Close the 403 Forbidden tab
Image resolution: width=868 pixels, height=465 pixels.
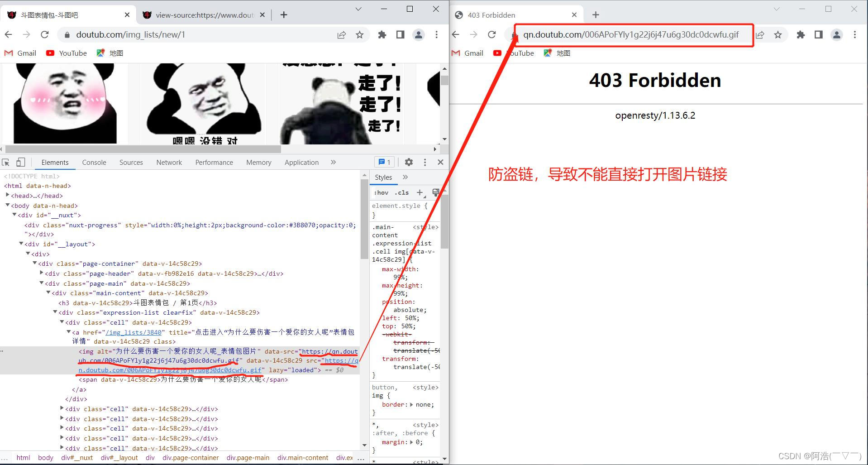(574, 15)
